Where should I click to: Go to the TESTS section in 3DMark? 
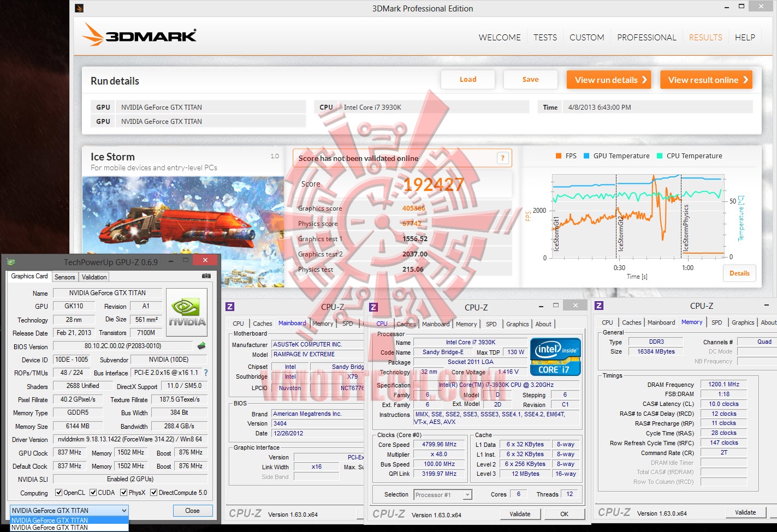pos(545,38)
